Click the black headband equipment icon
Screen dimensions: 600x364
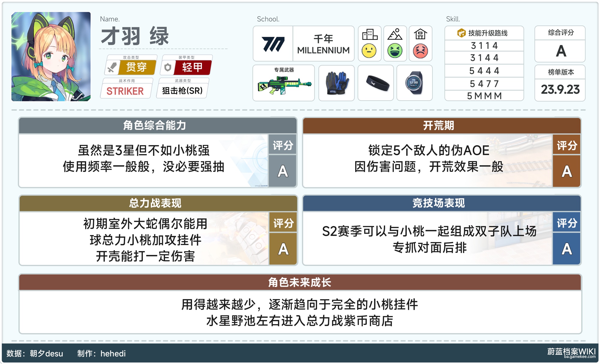coord(376,83)
